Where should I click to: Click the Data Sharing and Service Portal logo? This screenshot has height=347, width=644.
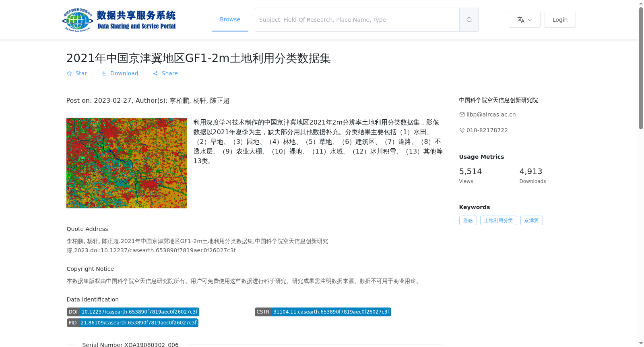coord(119,20)
